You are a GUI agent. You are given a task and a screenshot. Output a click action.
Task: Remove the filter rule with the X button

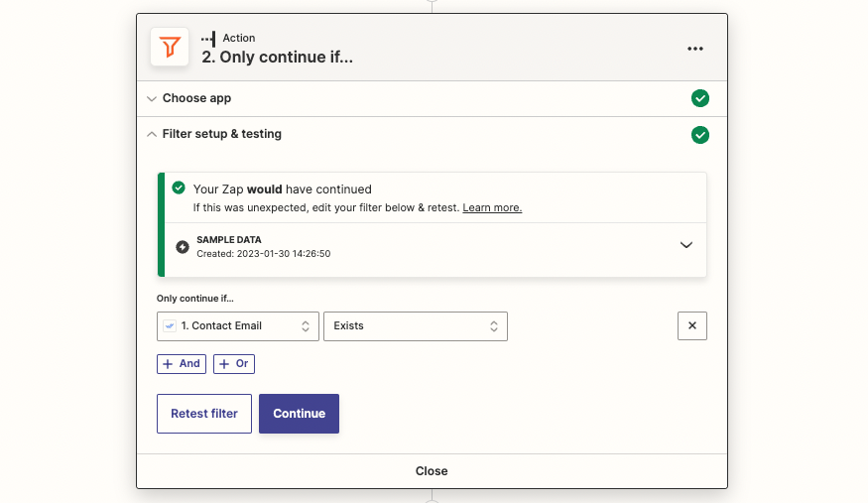[691, 325]
